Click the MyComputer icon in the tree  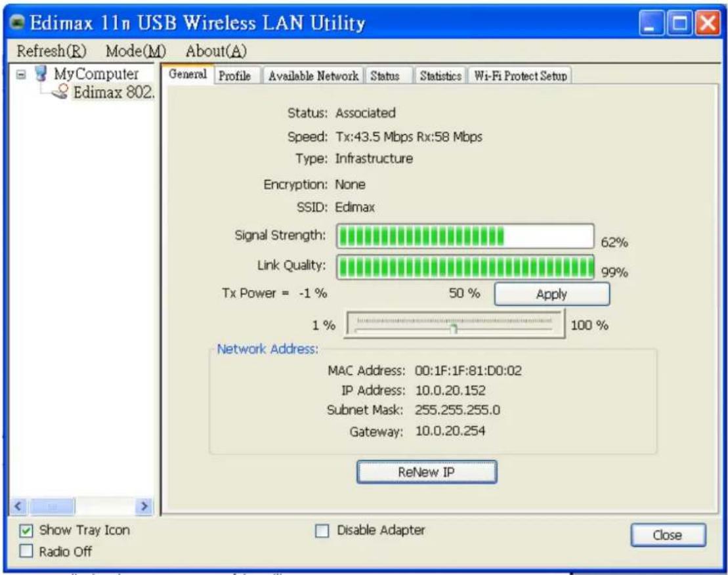click(41, 74)
